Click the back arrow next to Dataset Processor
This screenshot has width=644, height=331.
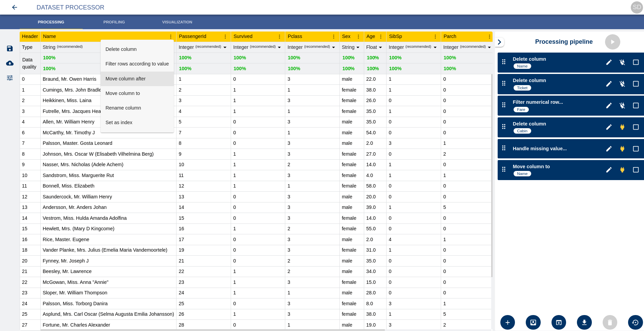(14, 7)
